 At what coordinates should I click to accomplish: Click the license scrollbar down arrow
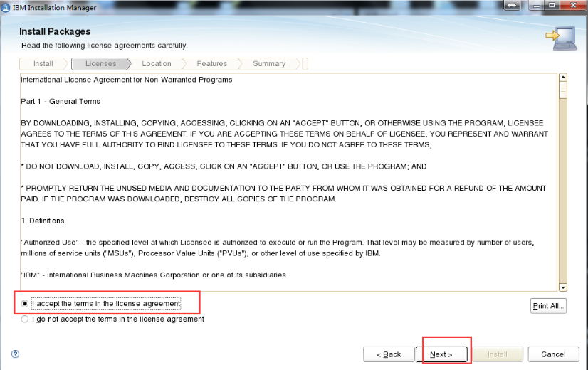tap(562, 287)
